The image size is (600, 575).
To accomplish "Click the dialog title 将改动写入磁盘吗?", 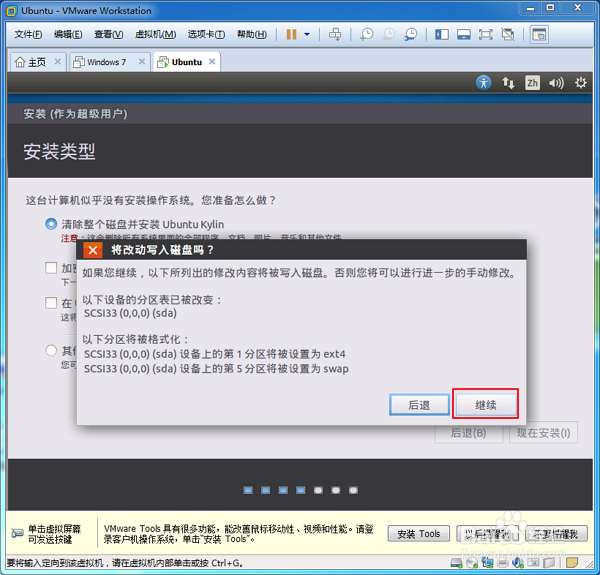I will pos(162,250).
